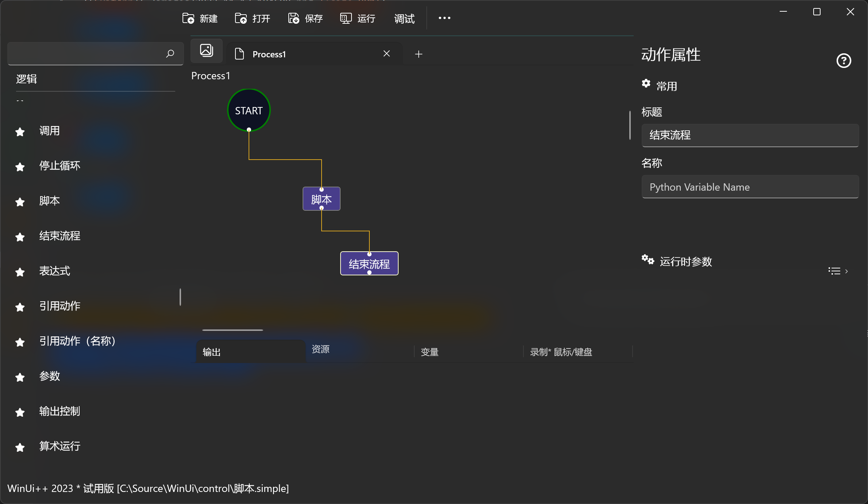Click the Python Variable Name input field
Image resolution: width=868 pixels, height=504 pixels.
point(750,187)
